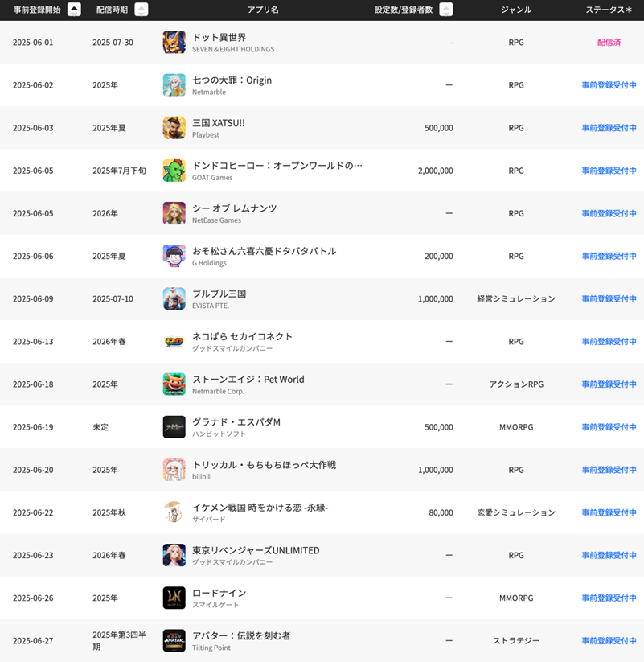Click the ロードナイン app icon
644x662 pixels.
coord(174,598)
